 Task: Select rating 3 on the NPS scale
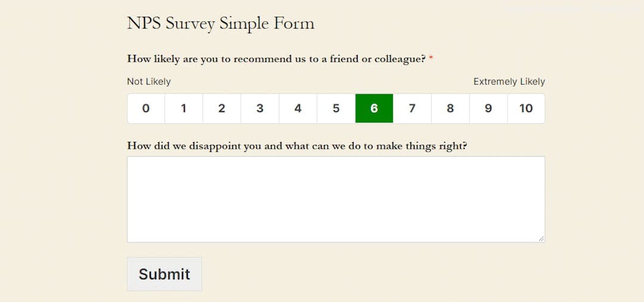pyautogui.click(x=260, y=108)
